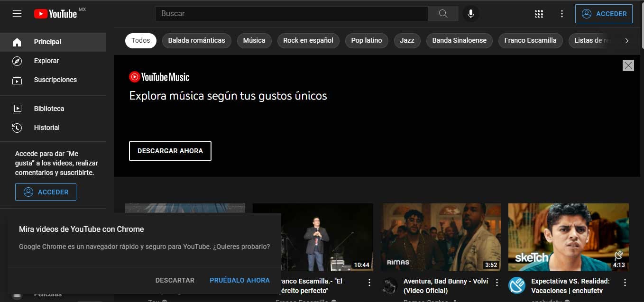Expand more filter chips with the right arrow

tap(626, 41)
